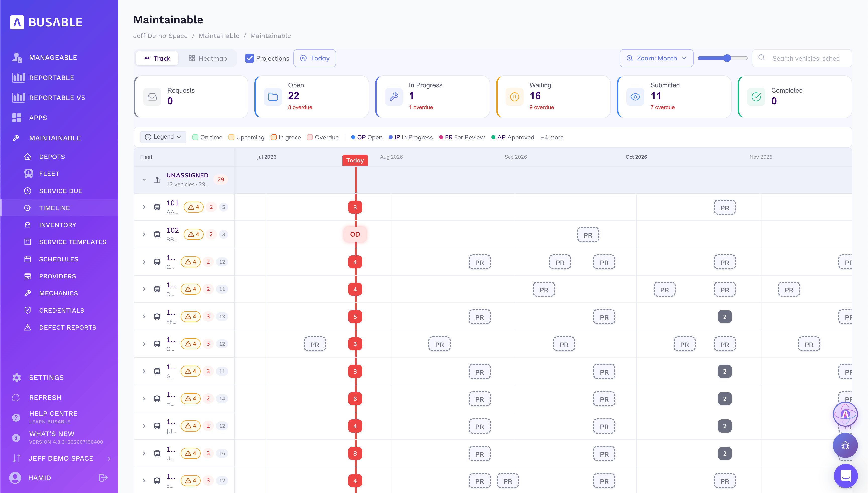This screenshot has width=868, height=493.
Task: Toggle the On time legend filter
Action: pyautogui.click(x=207, y=137)
